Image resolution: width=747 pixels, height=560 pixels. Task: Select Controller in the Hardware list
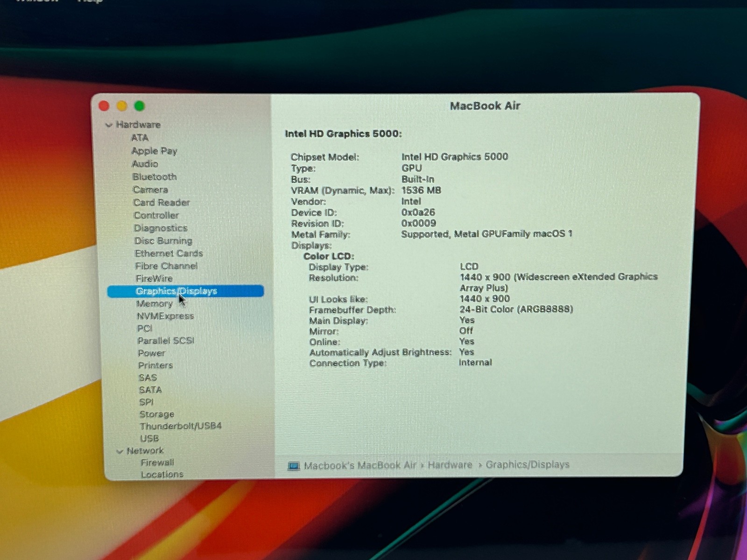(x=156, y=215)
